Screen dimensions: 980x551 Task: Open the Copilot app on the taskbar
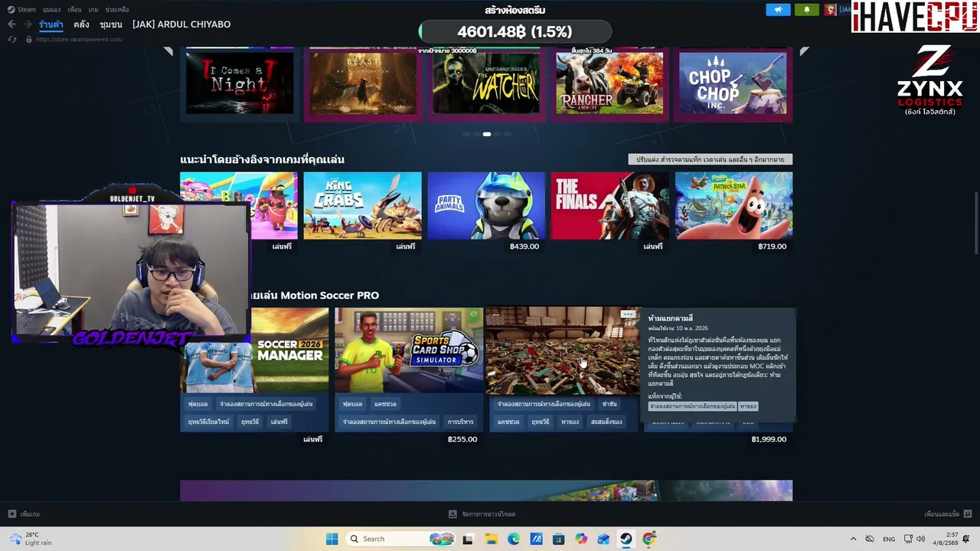tap(581, 539)
